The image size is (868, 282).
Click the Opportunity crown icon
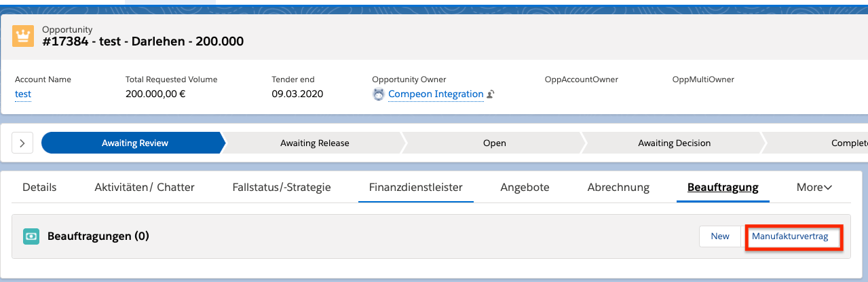[23, 36]
